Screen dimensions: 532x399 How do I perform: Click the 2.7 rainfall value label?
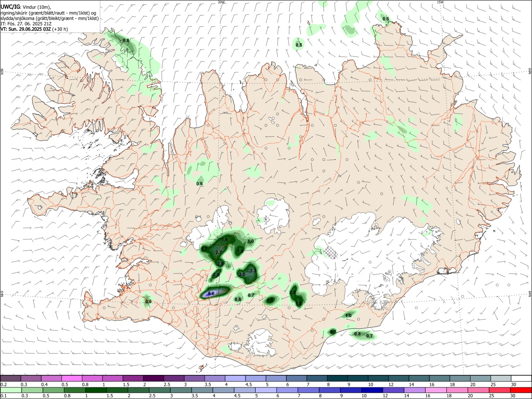pyautogui.click(x=219, y=252)
